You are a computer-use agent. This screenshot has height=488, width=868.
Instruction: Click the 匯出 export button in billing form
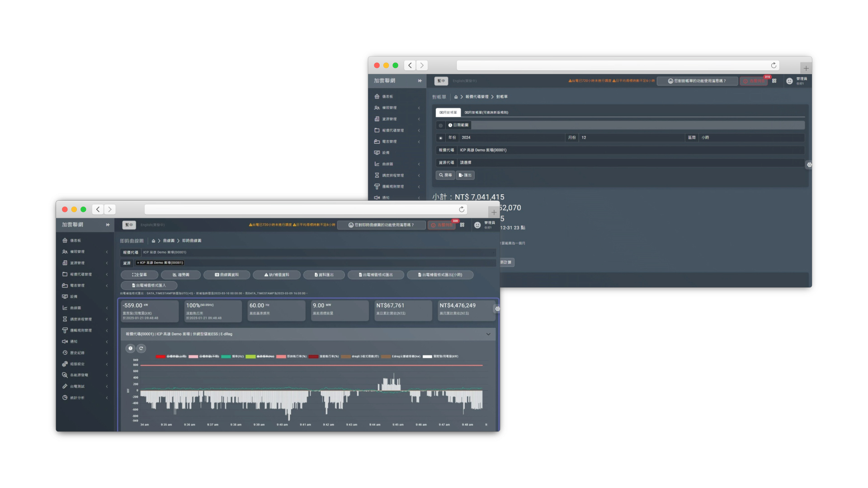click(x=465, y=175)
